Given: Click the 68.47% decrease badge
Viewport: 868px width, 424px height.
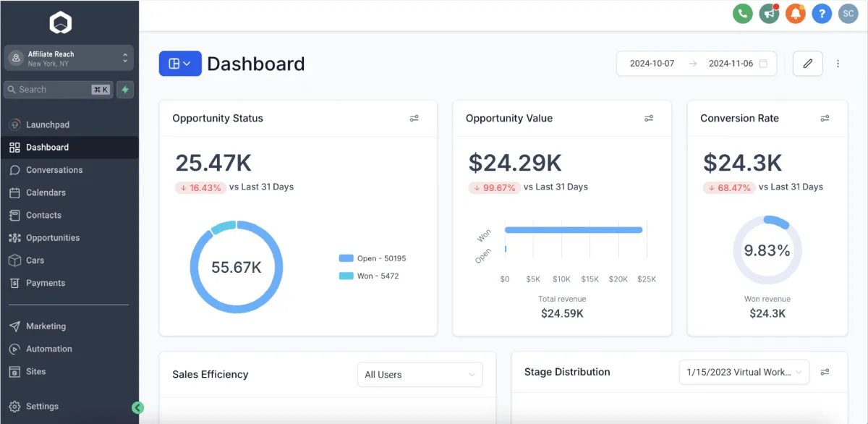Looking at the screenshot, I should click(729, 187).
